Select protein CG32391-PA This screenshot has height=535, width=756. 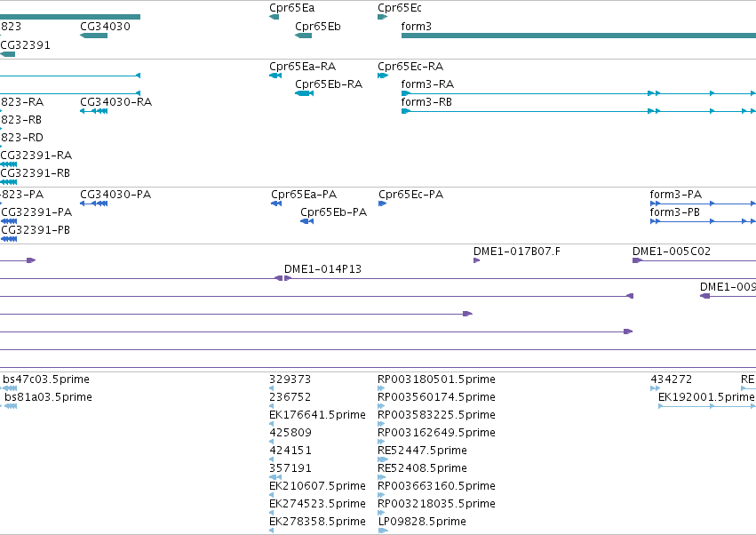(x=36, y=212)
